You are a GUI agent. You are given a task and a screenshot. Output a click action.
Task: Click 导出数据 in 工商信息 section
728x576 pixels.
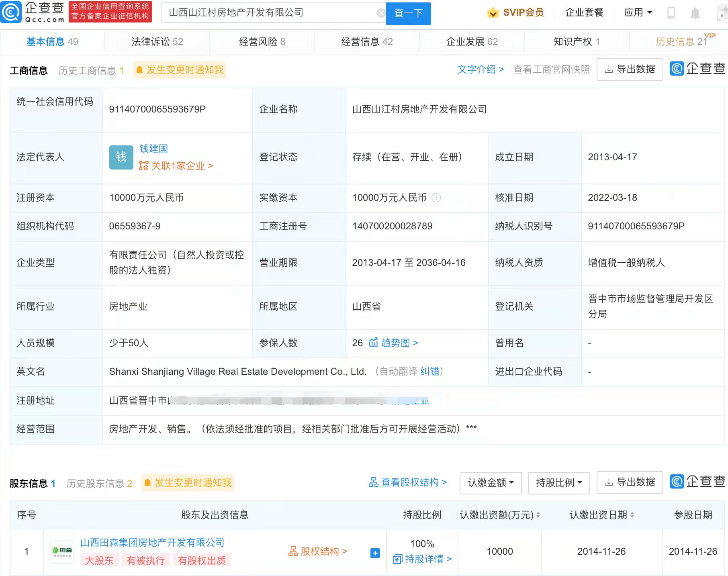click(x=630, y=69)
